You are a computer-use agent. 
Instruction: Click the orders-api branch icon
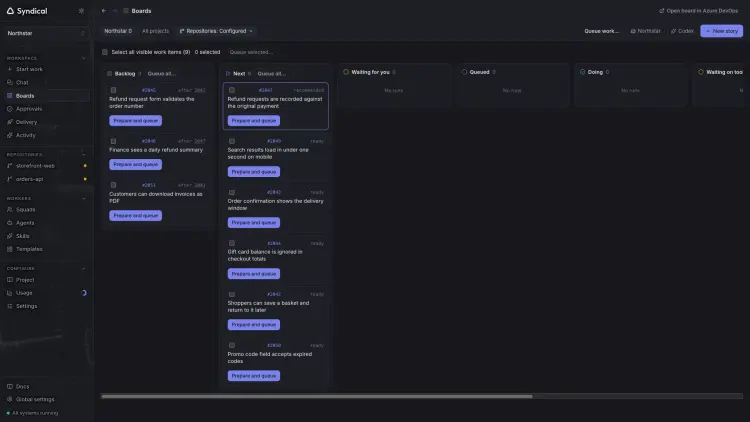(x=10, y=179)
